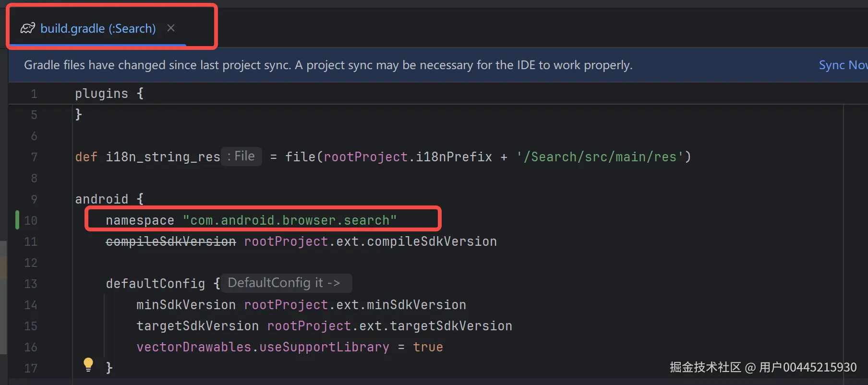Click the green change marker beside line 10

pos(17,220)
